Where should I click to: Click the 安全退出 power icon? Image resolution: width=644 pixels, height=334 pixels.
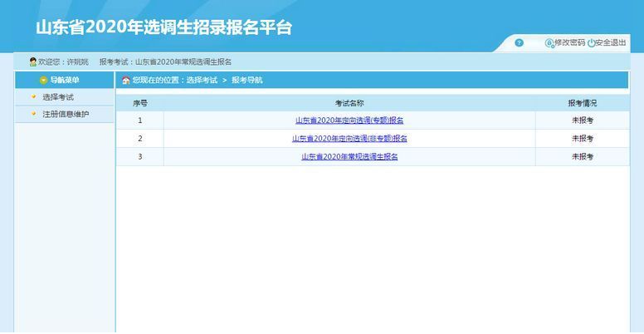point(591,42)
